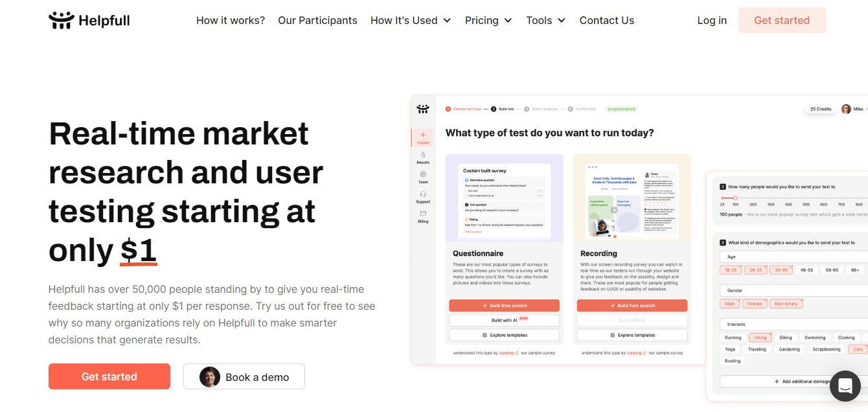Expand the Pricing dropdown menu

click(488, 21)
